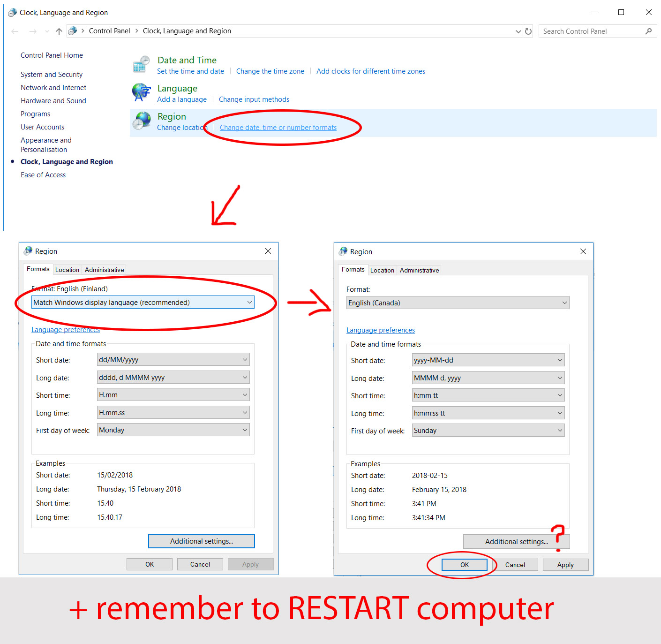Viewport: 661px width, 644px height.
Task: Click Apply in the English (Canada) Region dialog
Action: 565,565
